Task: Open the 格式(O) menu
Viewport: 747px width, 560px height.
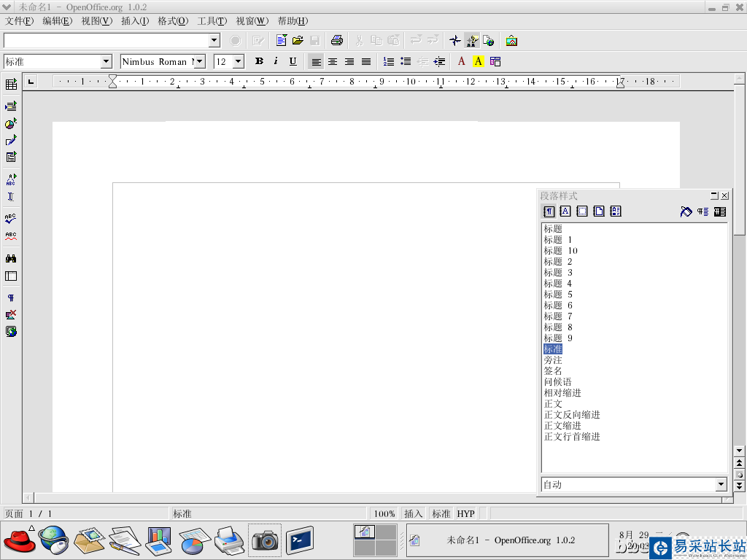Action: click(173, 21)
